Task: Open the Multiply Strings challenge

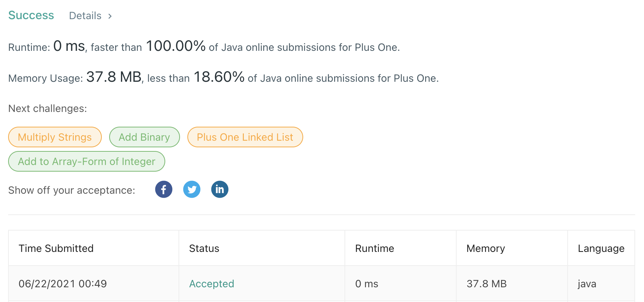Action: [x=55, y=137]
